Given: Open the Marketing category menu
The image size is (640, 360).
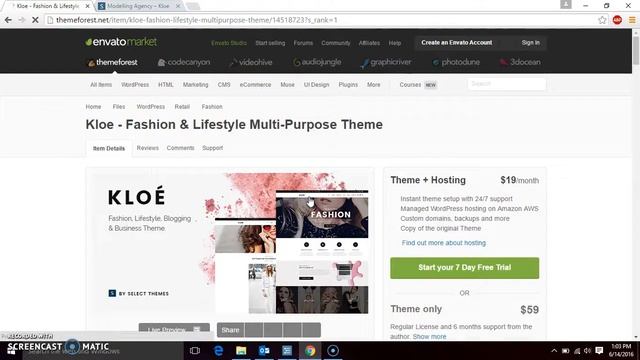Looking at the screenshot, I should pos(195,84).
